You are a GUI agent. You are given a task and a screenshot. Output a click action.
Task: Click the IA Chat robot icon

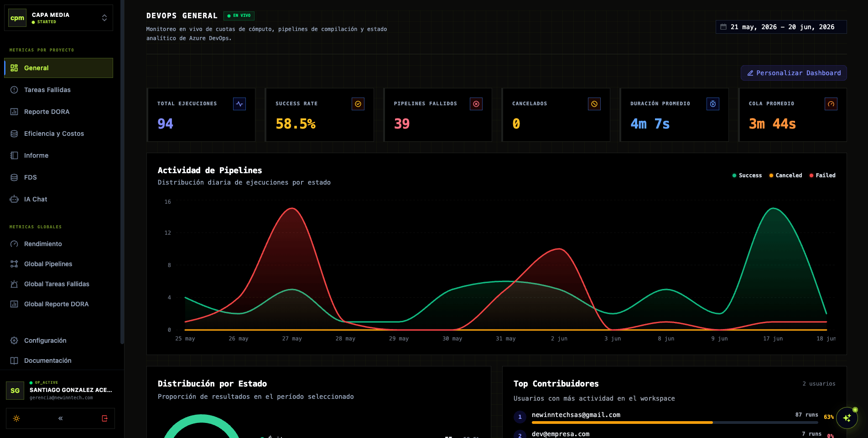[14, 199]
